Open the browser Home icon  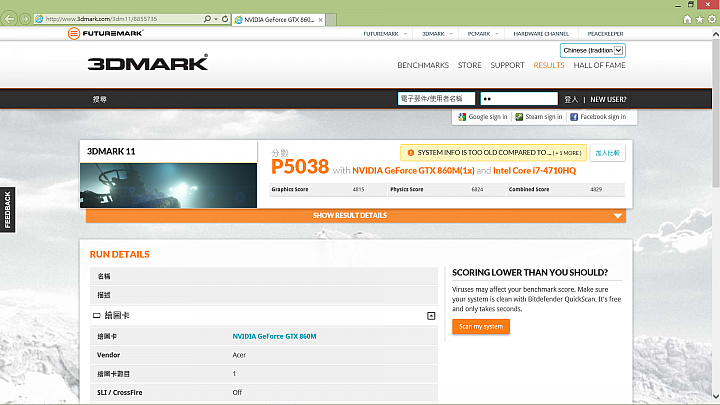[x=687, y=19]
